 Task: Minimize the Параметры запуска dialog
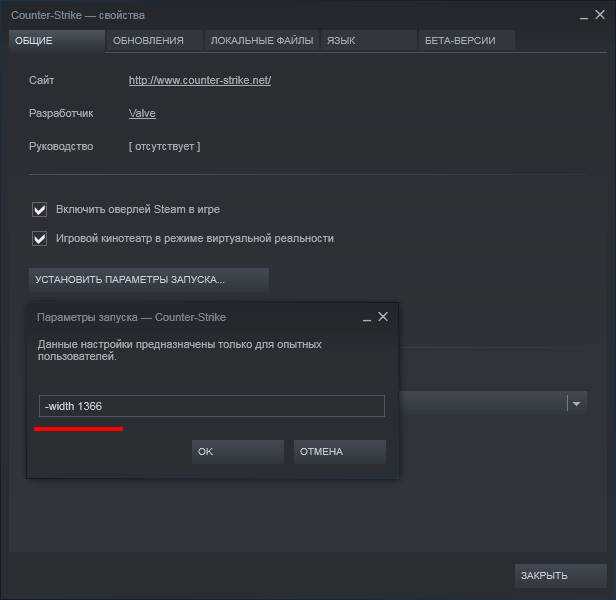pyautogui.click(x=367, y=320)
